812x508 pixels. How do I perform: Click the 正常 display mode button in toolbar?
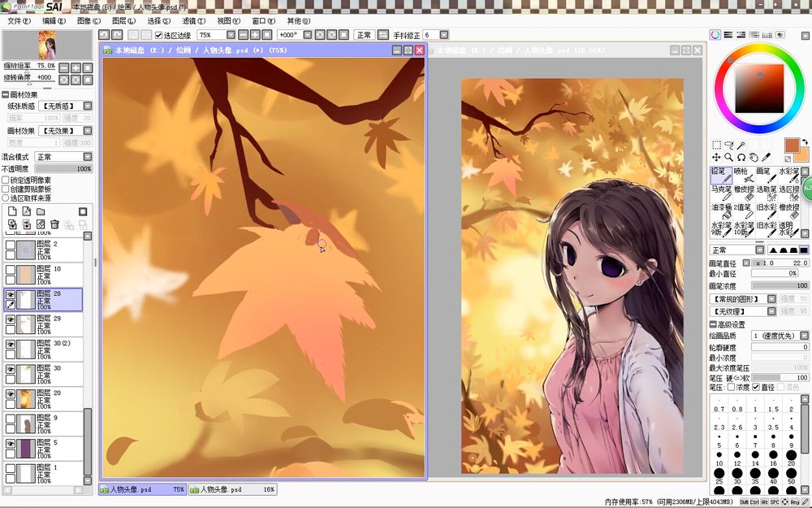[365, 35]
